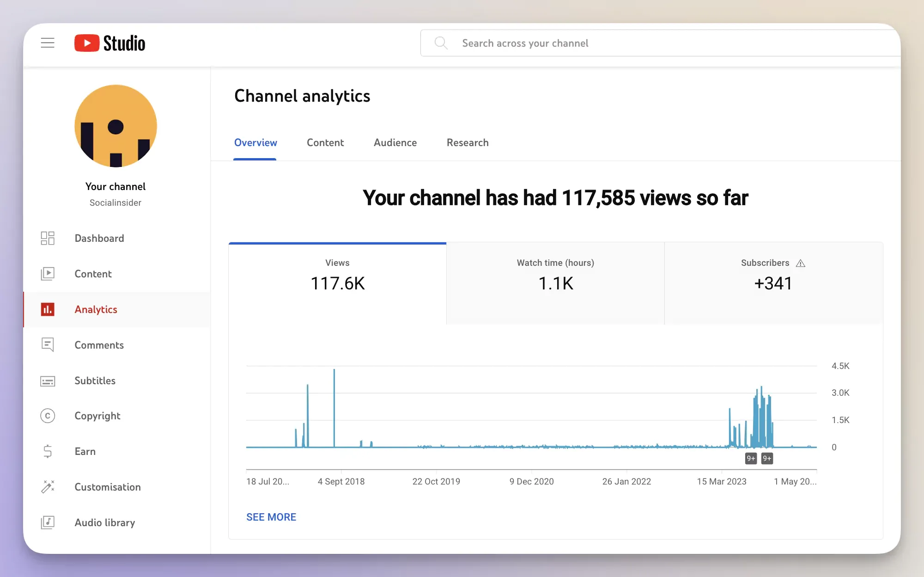This screenshot has height=577, width=924.
Task: Select the Subscribers +341 metric card
Action: click(774, 283)
